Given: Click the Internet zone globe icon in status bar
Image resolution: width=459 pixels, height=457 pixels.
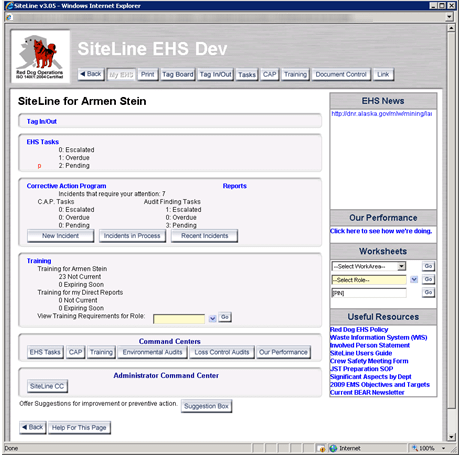Looking at the screenshot, I should click(x=333, y=448).
